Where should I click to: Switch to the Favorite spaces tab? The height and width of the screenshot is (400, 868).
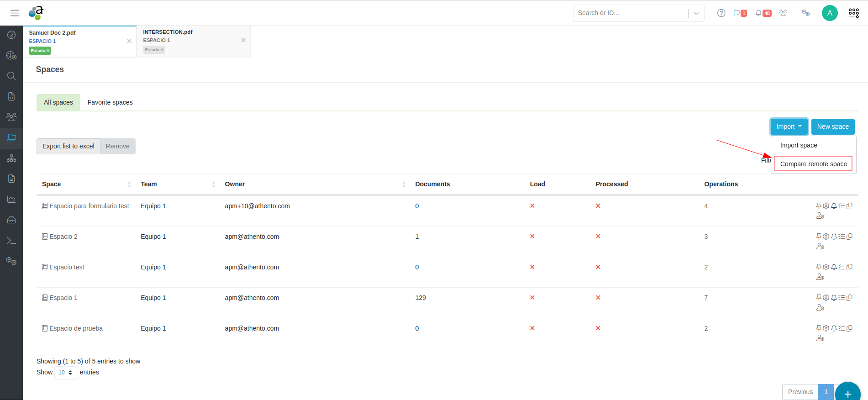click(x=110, y=102)
